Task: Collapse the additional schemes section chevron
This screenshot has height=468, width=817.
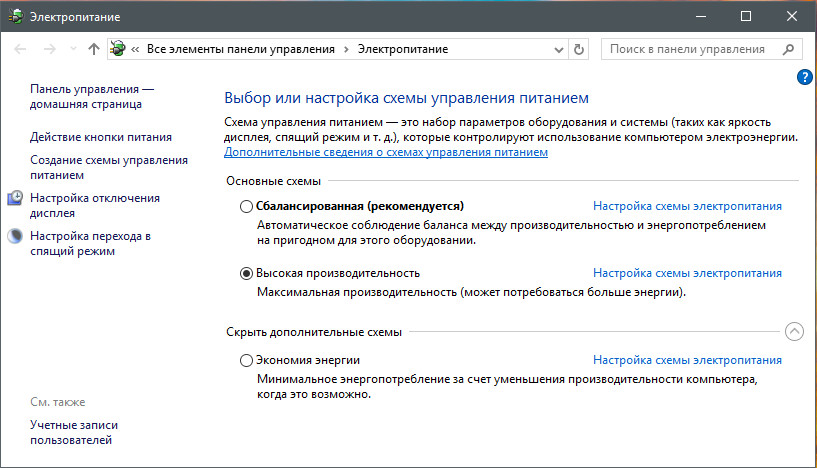Action: pyautogui.click(x=794, y=331)
